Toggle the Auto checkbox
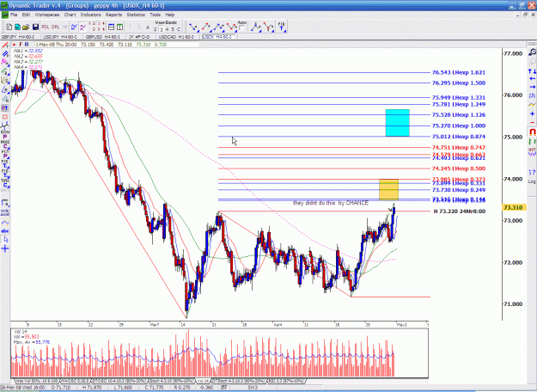The image size is (537, 392). (241, 28)
